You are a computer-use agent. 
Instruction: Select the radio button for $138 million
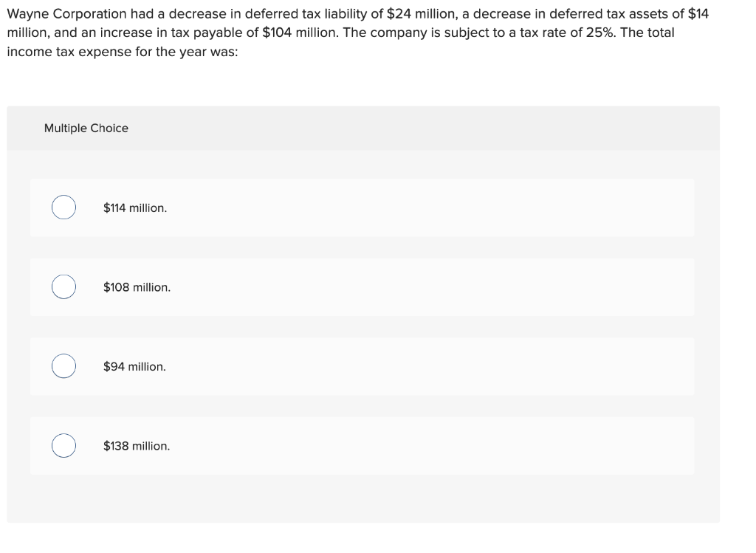tap(63, 445)
